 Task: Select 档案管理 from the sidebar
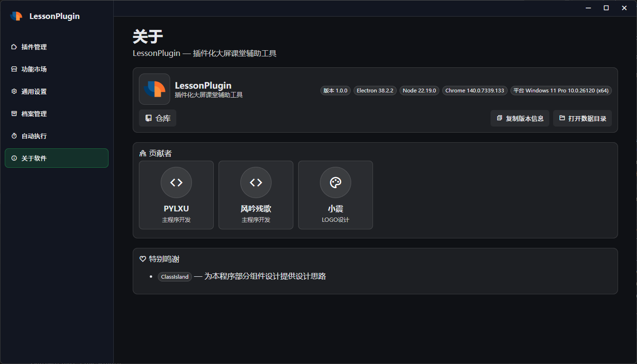[x=34, y=114]
